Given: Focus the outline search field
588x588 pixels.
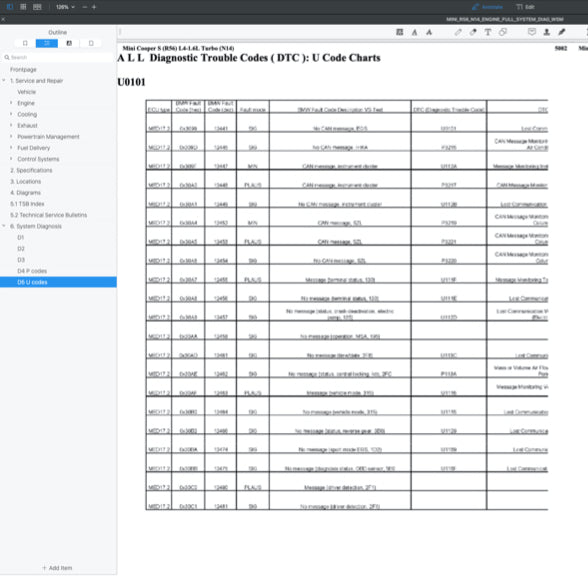Looking at the screenshot, I should 58,57.
